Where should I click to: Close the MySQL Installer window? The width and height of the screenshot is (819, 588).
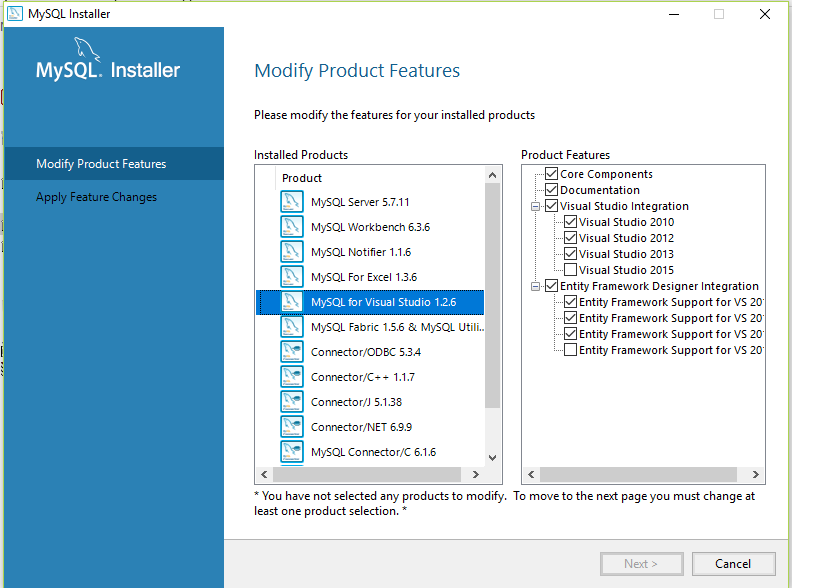[765, 14]
